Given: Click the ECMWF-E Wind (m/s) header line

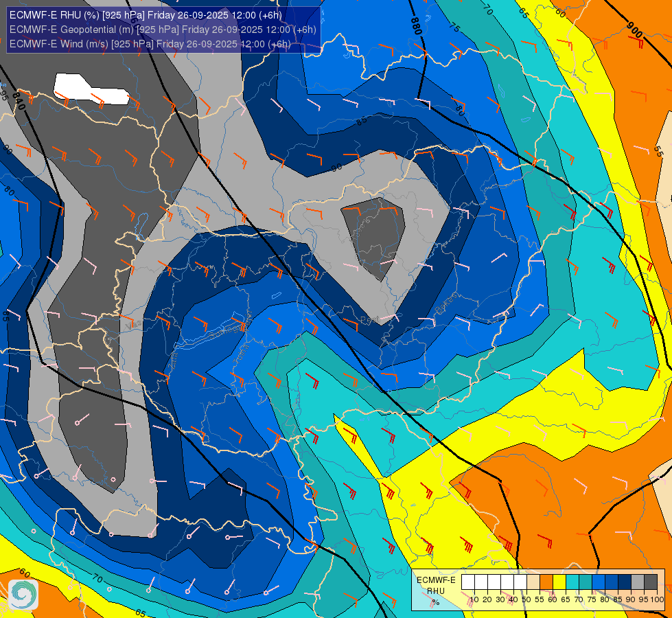Looking at the screenshot, I should pos(150,44).
